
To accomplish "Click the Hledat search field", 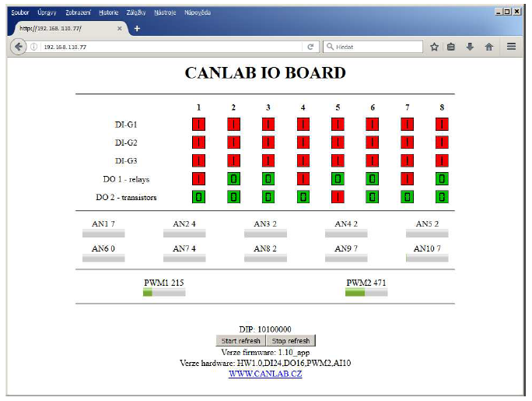I will pos(373,47).
